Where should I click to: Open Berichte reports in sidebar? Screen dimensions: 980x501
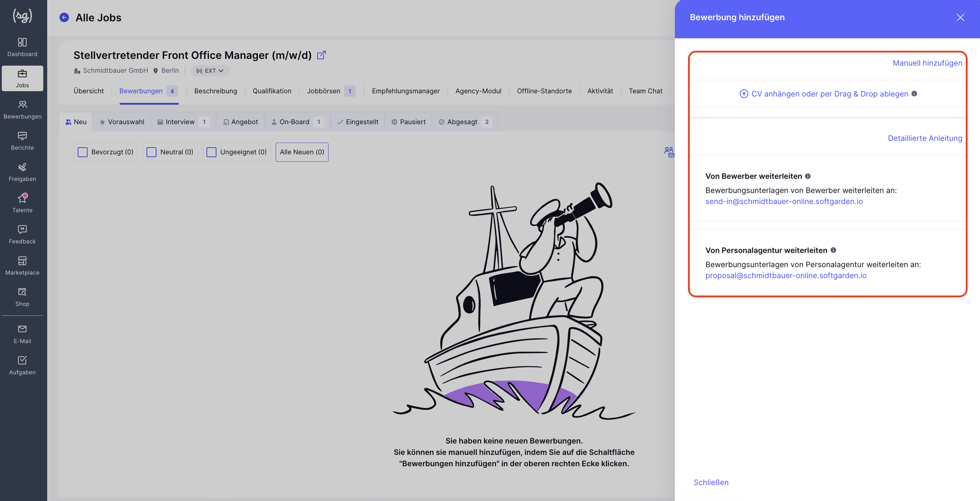(22, 141)
